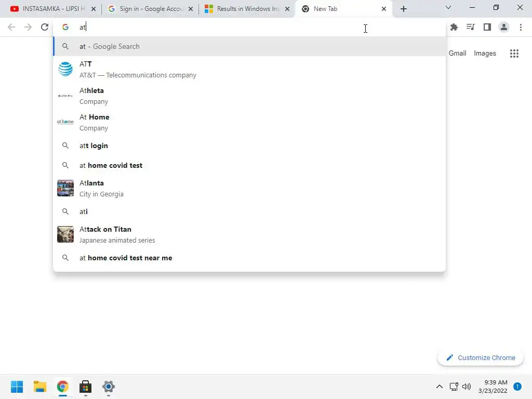Screen dimensions: 532x399
Task: Select 'at - Google Search' suggestion
Action: pos(249,46)
